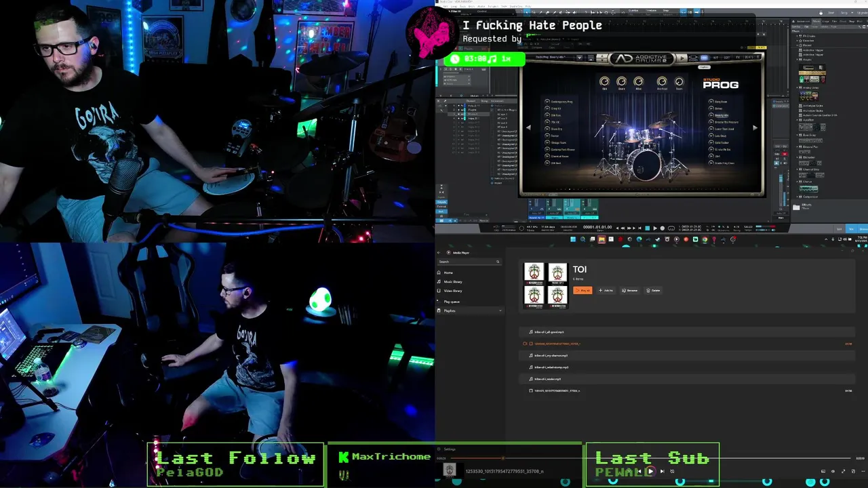Click Stop in the Studio One transport

point(647,228)
